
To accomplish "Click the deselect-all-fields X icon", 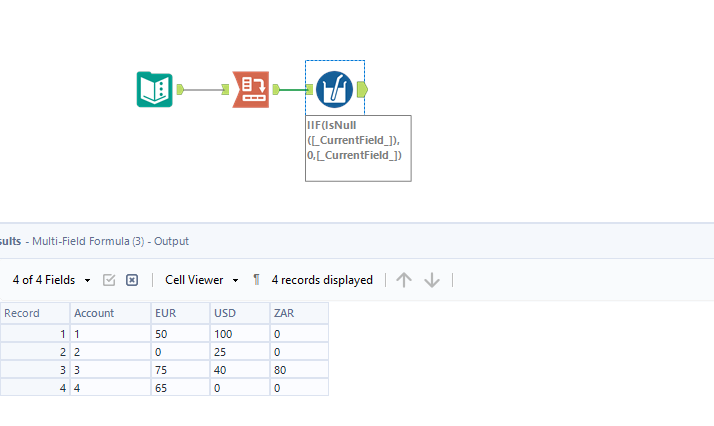I will pos(132,280).
